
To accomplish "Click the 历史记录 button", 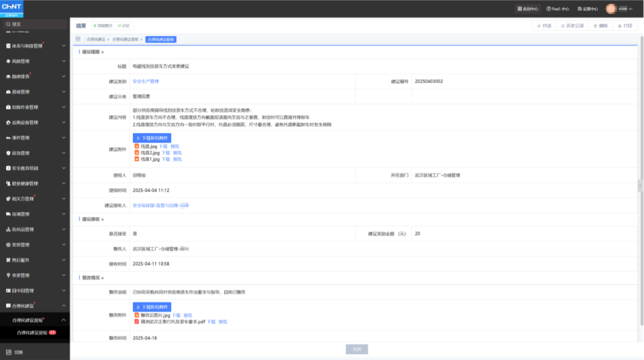I will (572, 26).
